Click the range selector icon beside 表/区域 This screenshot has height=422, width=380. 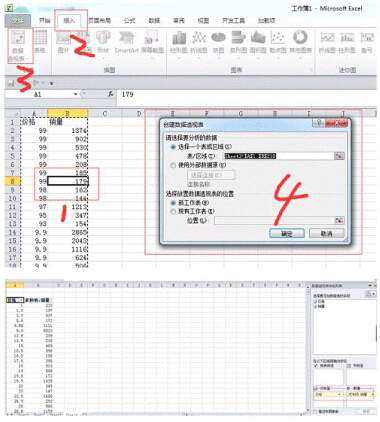pyautogui.click(x=339, y=156)
